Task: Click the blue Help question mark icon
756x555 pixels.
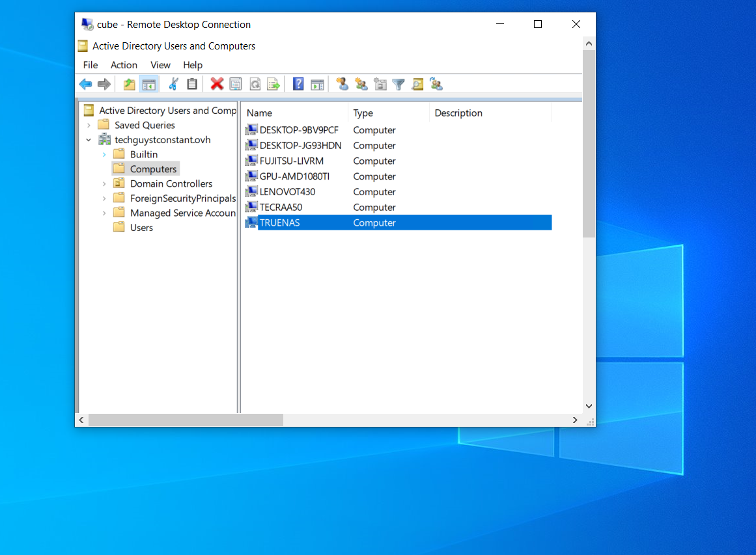Action: click(x=298, y=84)
